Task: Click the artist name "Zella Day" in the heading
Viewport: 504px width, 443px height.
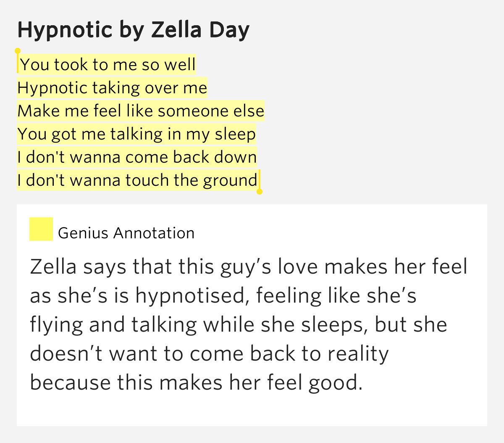Action: click(x=200, y=30)
